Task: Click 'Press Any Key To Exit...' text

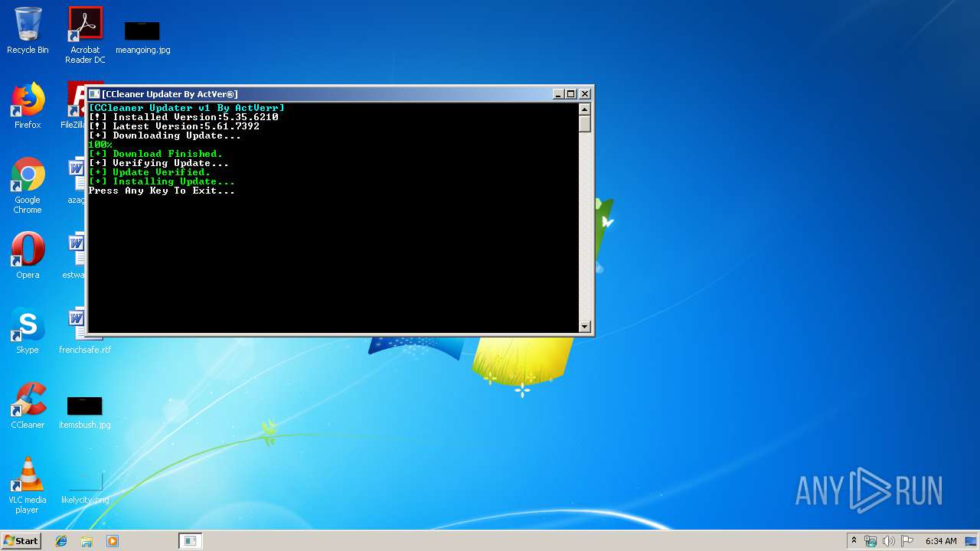Action: click(162, 191)
